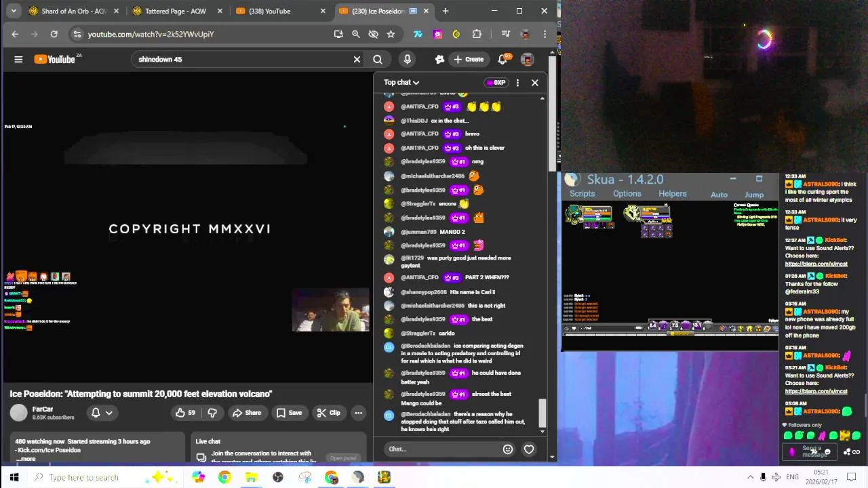The width and height of the screenshot is (868, 488).
Task: Expand the subscription notification bell dropdown
Action: click(x=101, y=412)
